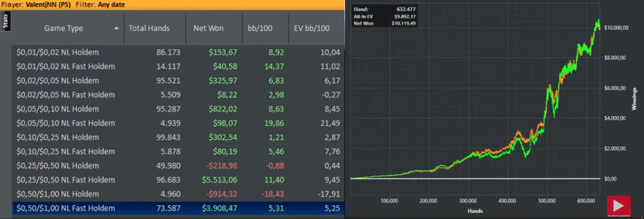Click the Hands axis label below graph
This screenshot has width=644, height=219.
click(475, 211)
